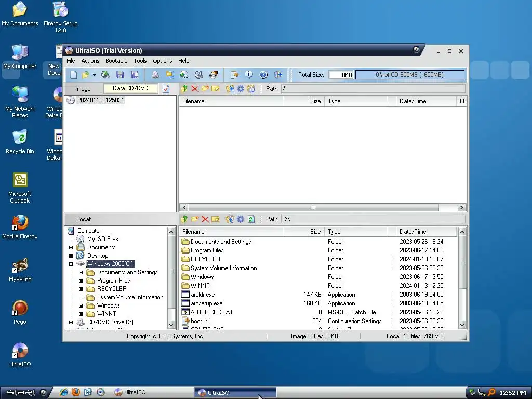532x399 pixels.
Task: Click the blue question mark Help icon
Action: [263, 75]
